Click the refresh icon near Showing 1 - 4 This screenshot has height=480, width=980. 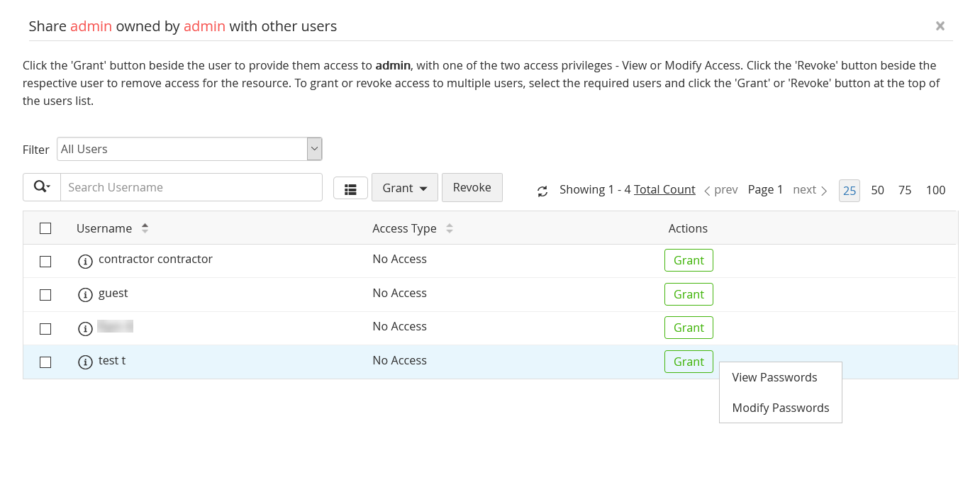click(542, 191)
